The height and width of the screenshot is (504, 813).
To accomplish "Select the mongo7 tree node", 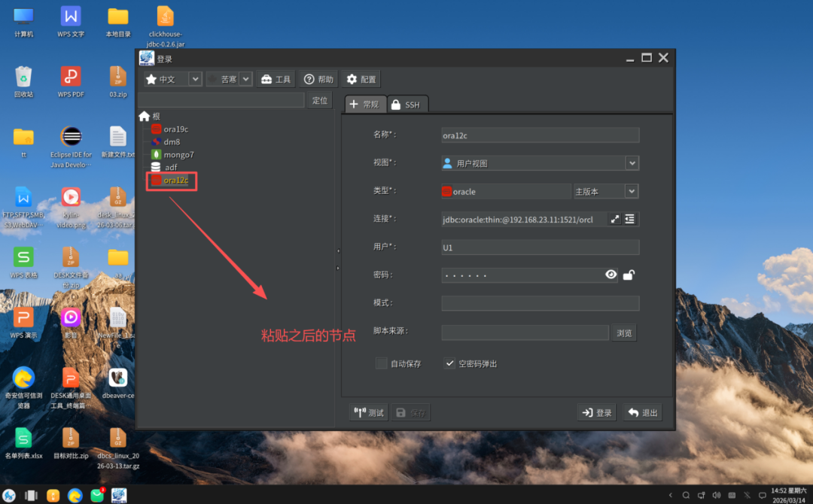I will [172, 154].
